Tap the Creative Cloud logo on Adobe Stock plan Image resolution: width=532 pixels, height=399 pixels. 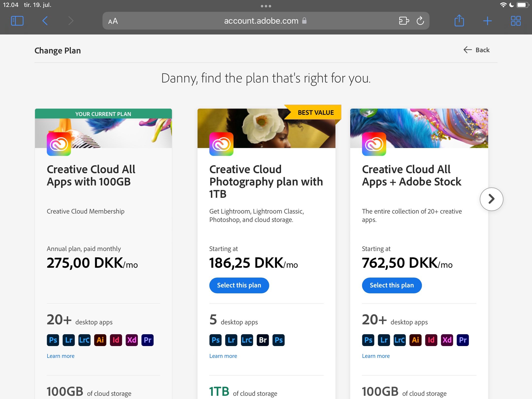(x=374, y=144)
